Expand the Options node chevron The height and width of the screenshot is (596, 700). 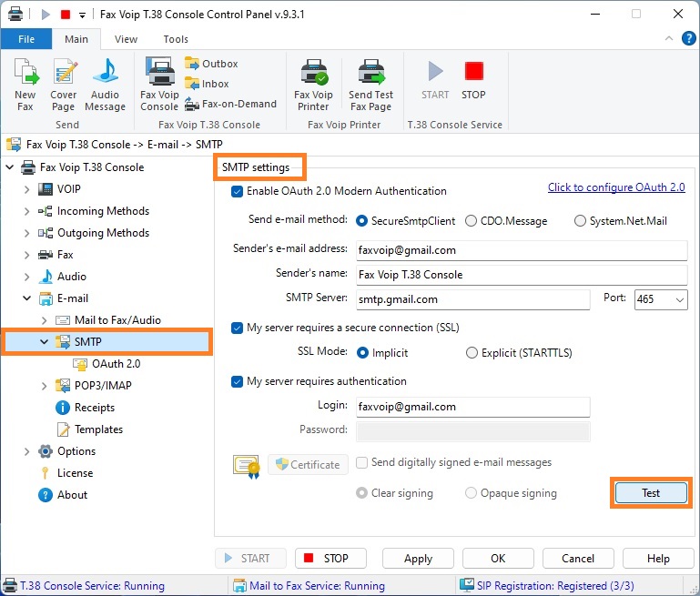tap(26, 451)
